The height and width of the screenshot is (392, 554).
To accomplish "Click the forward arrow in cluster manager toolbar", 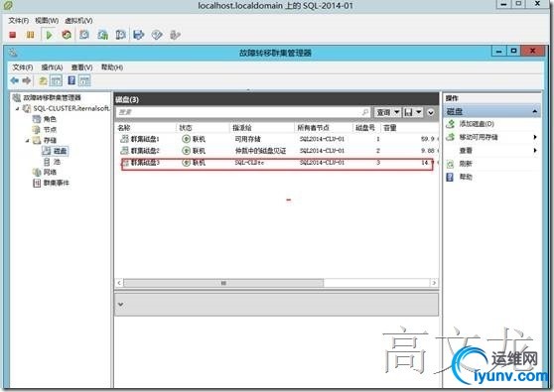I will coord(27,80).
